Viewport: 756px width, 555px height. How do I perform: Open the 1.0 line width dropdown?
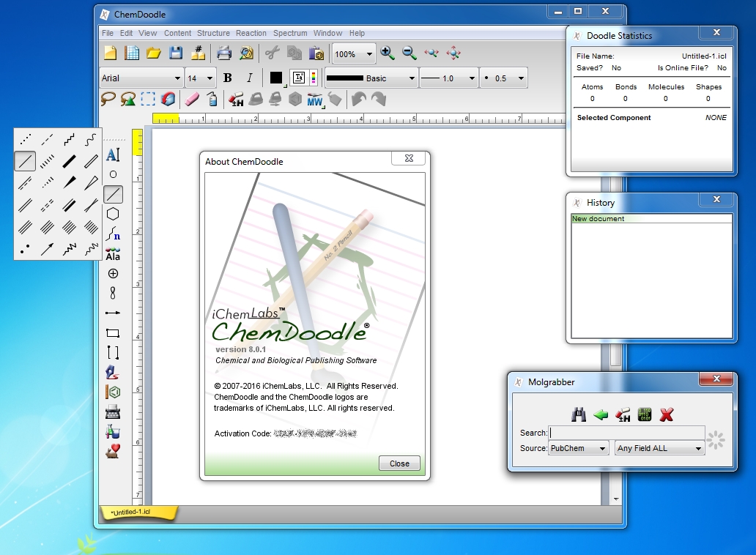coord(448,78)
